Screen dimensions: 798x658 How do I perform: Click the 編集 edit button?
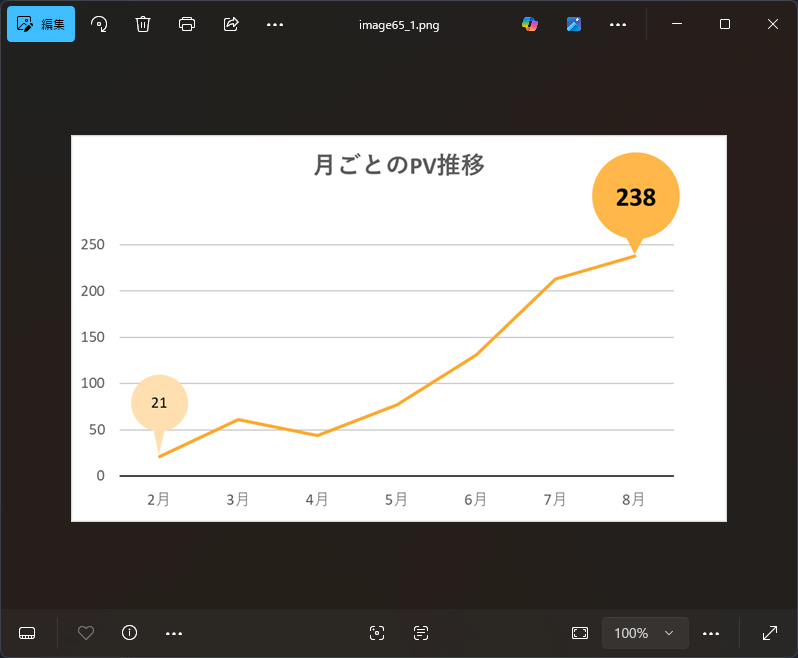click(x=41, y=24)
